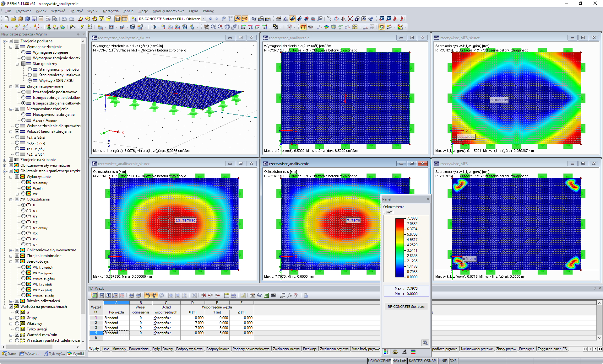Screen dimensions: 603x364
Task: Click the Dane navigator tab button
Action: [9, 354]
